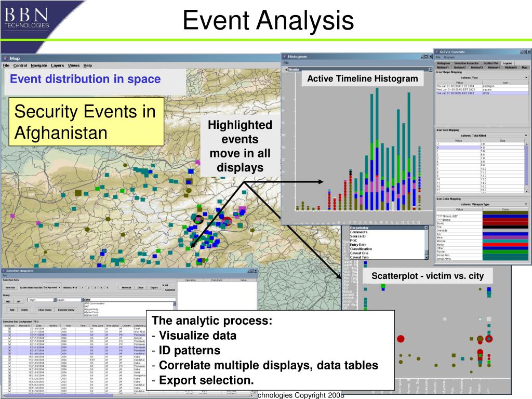The image size is (532, 399).
Task: Open the equals operator dropdown in Query
Action: point(70,300)
